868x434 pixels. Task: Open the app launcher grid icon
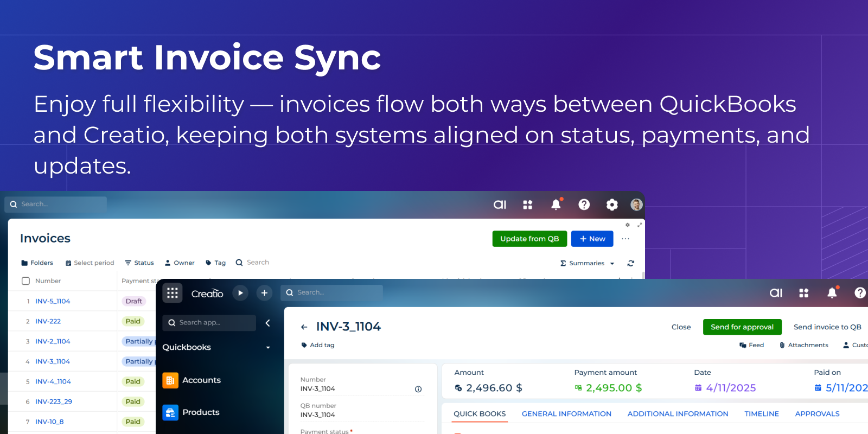(173, 293)
